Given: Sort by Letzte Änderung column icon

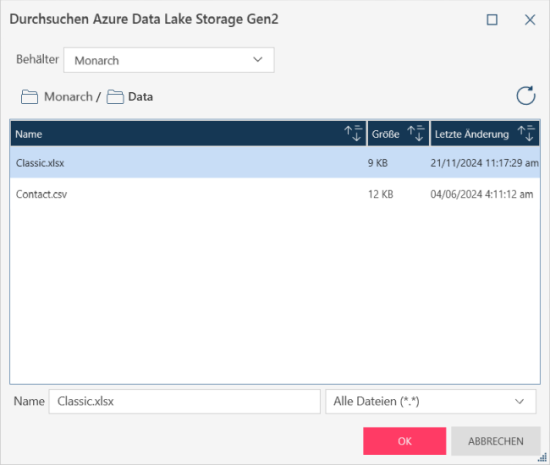Looking at the screenshot, I should [x=526, y=133].
